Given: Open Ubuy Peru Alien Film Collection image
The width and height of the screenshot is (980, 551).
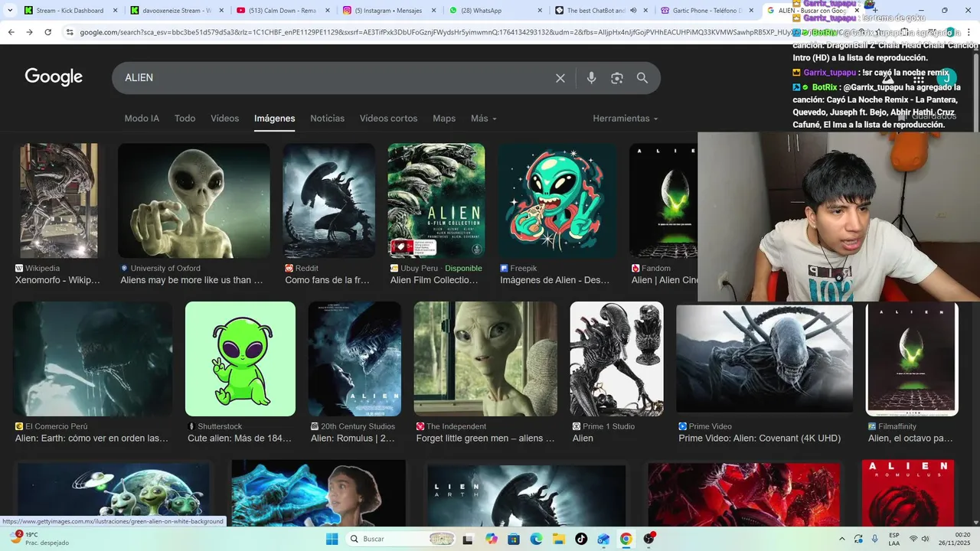Looking at the screenshot, I should point(436,201).
